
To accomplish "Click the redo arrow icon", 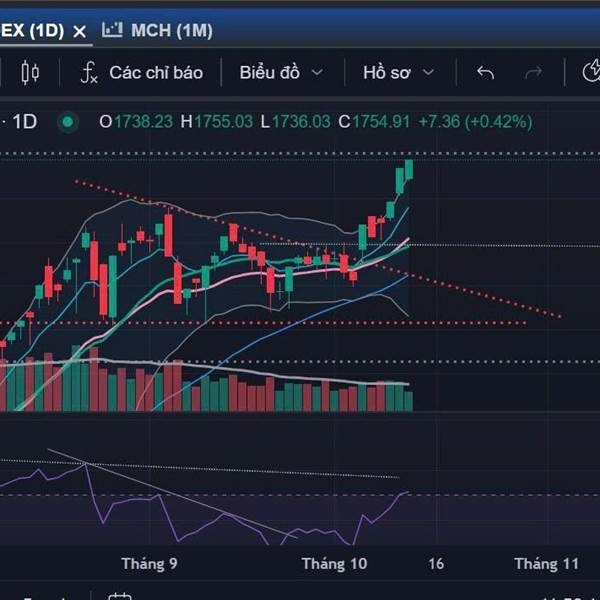I will [533, 72].
